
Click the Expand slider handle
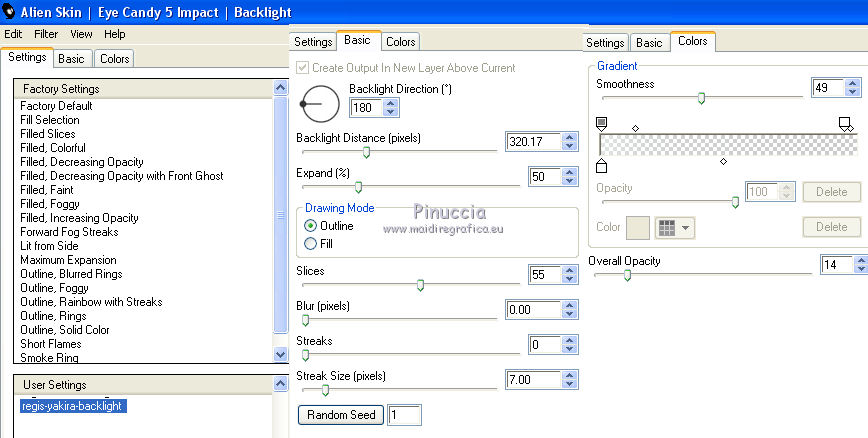pyautogui.click(x=358, y=187)
